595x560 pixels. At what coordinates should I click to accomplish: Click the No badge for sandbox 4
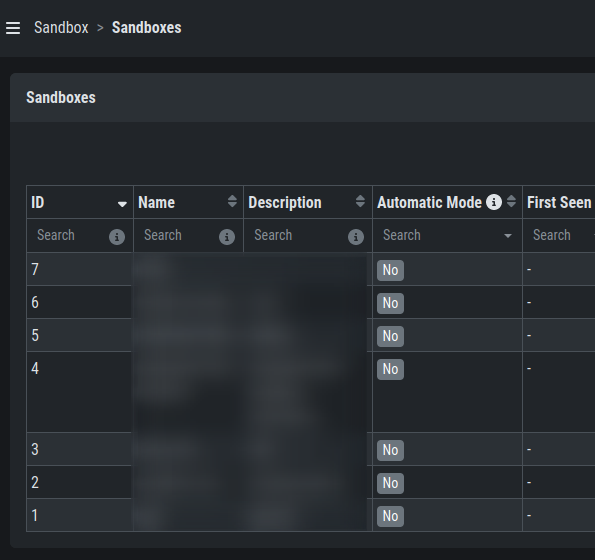click(x=390, y=369)
